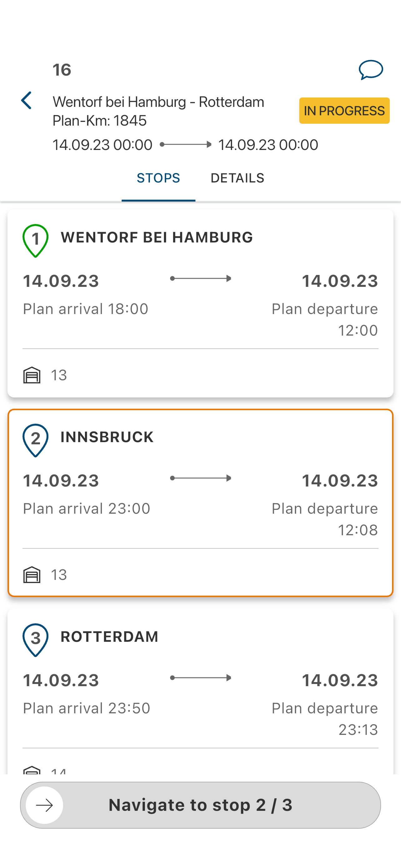Tap the IN PROGRESS status badge
401x868 pixels.
coord(344,111)
